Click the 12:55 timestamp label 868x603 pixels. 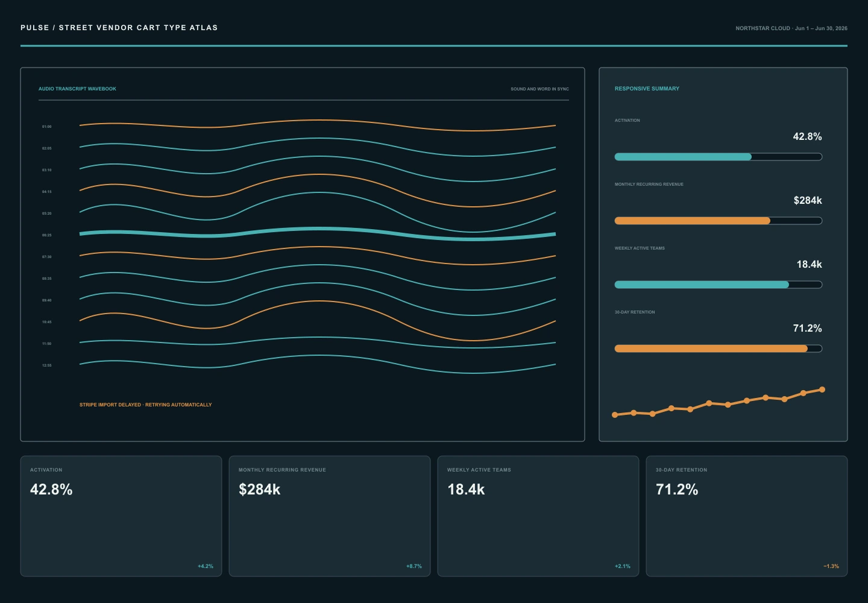[47, 365]
